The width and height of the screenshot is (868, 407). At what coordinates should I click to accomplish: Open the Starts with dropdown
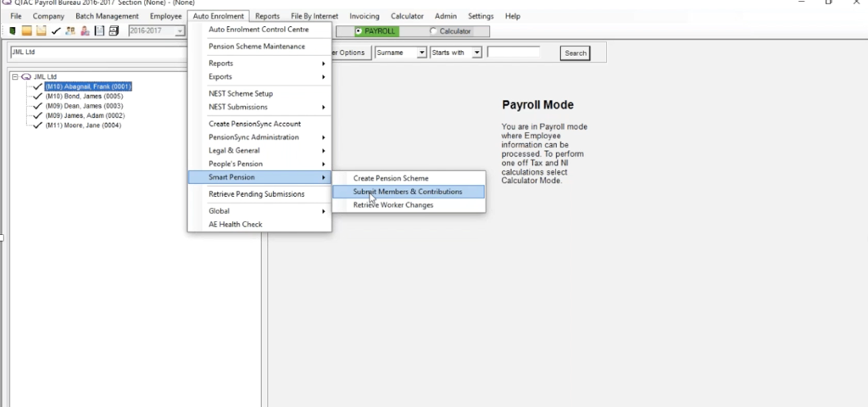[476, 53]
